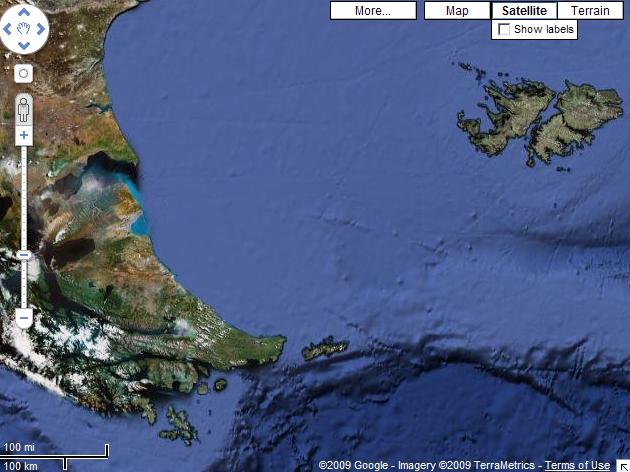Zoom in with the plus button
630x472 pixels.
[x=24, y=135]
